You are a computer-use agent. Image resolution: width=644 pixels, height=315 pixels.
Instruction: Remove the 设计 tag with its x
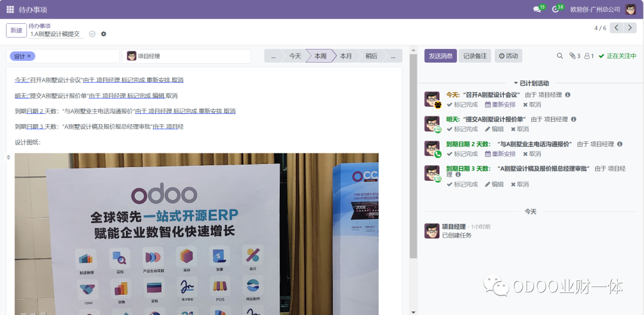pyautogui.click(x=29, y=56)
